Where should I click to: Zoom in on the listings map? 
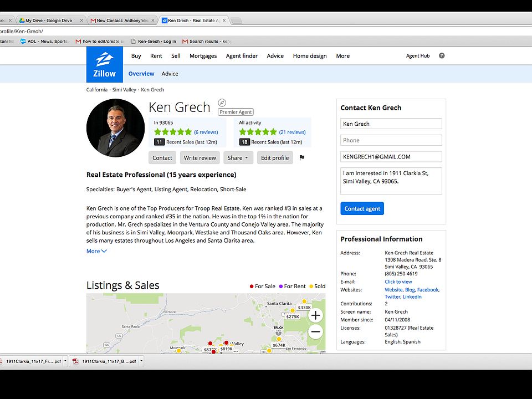click(315, 315)
